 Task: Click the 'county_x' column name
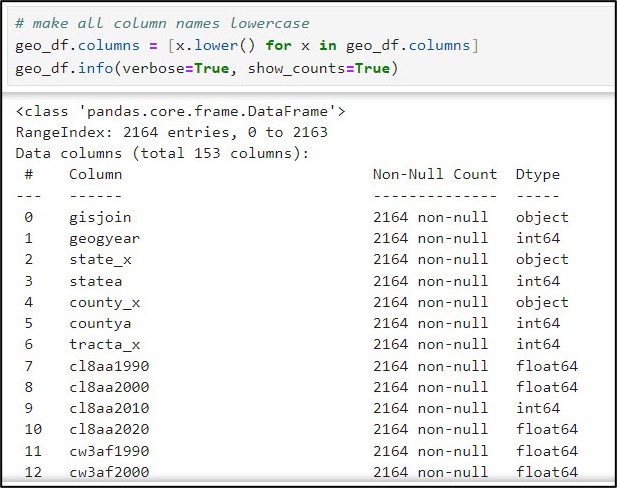coord(105,302)
